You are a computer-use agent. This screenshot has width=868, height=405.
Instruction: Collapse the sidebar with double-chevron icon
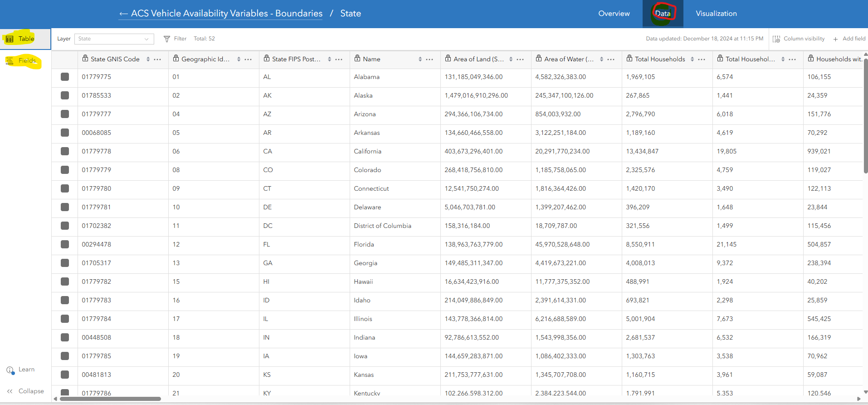(x=10, y=391)
